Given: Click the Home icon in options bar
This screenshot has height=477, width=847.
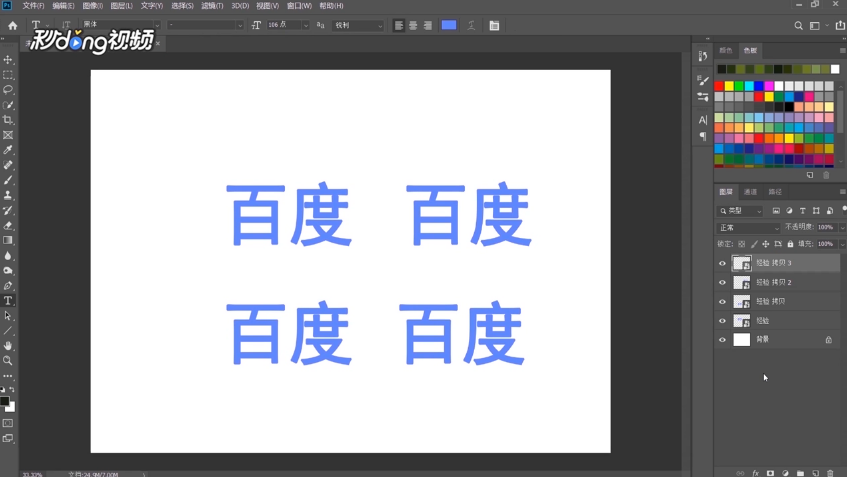Looking at the screenshot, I should click(x=12, y=25).
